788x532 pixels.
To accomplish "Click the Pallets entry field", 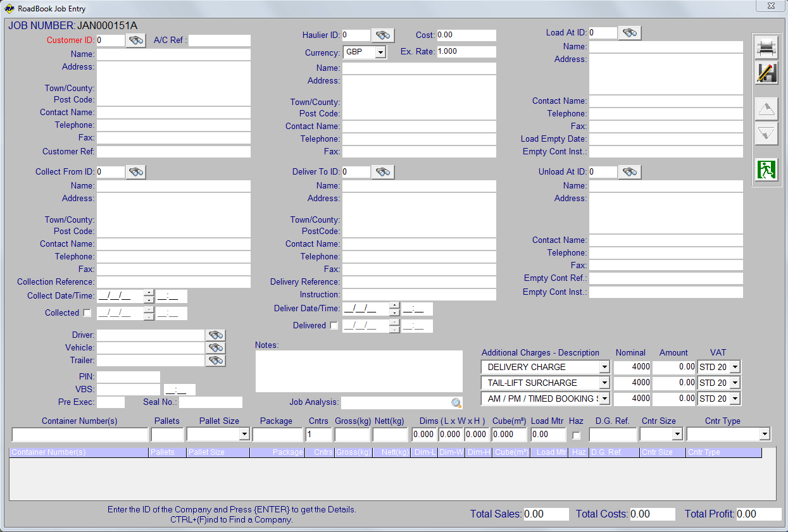I will 167,435.
